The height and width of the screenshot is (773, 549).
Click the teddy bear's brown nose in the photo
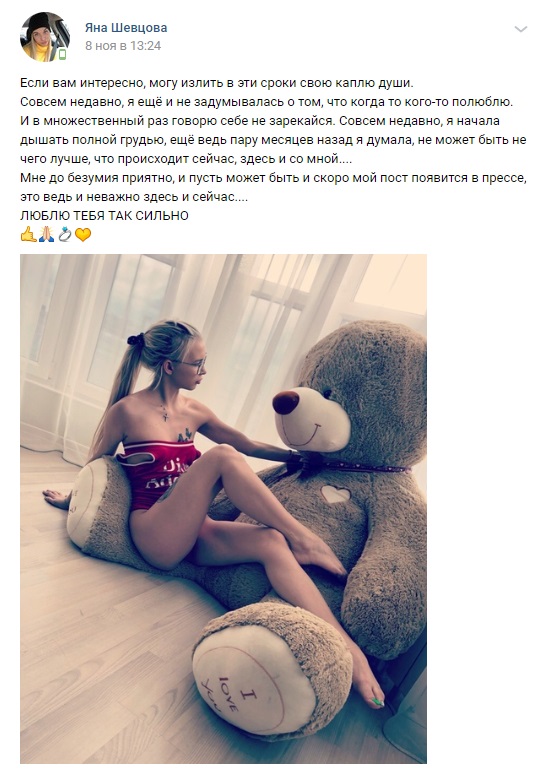286,402
